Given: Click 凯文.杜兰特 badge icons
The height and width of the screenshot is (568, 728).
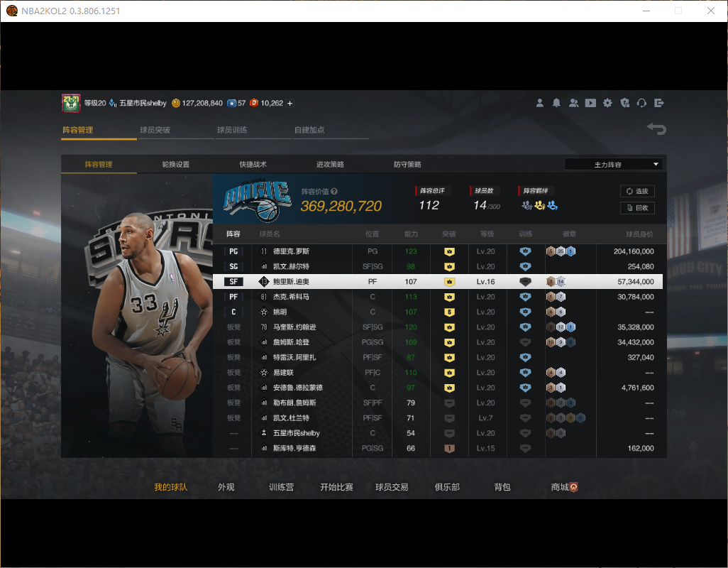Looking at the screenshot, I should pos(566,418).
